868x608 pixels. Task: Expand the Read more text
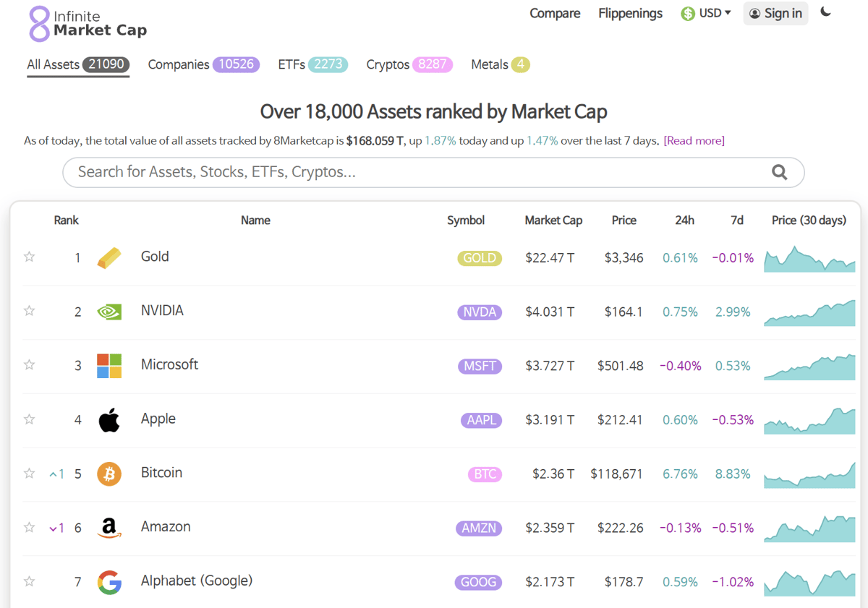(694, 141)
